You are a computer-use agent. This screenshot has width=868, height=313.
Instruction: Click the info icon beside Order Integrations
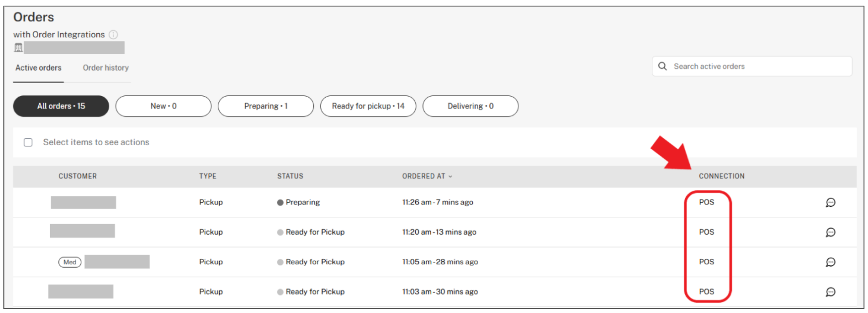pyautogui.click(x=113, y=35)
